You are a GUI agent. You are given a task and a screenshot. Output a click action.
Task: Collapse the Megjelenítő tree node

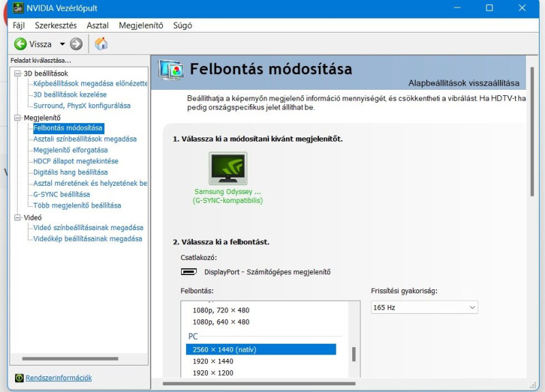(x=18, y=118)
